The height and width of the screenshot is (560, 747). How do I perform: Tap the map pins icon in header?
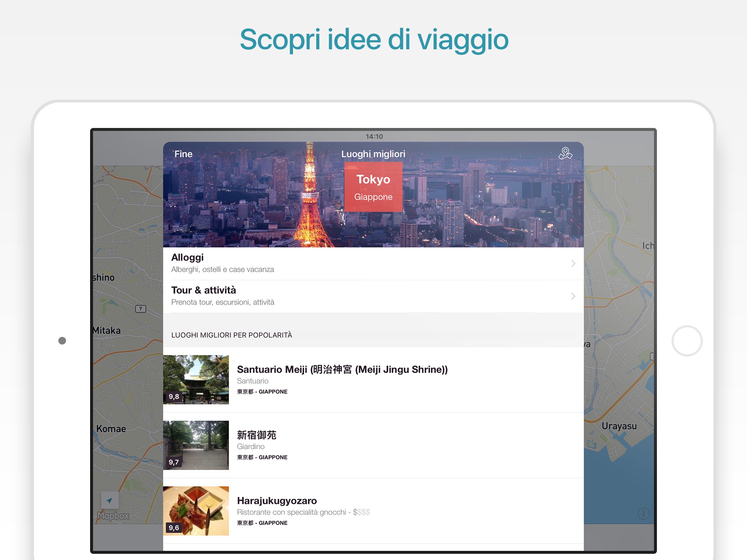click(x=565, y=153)
